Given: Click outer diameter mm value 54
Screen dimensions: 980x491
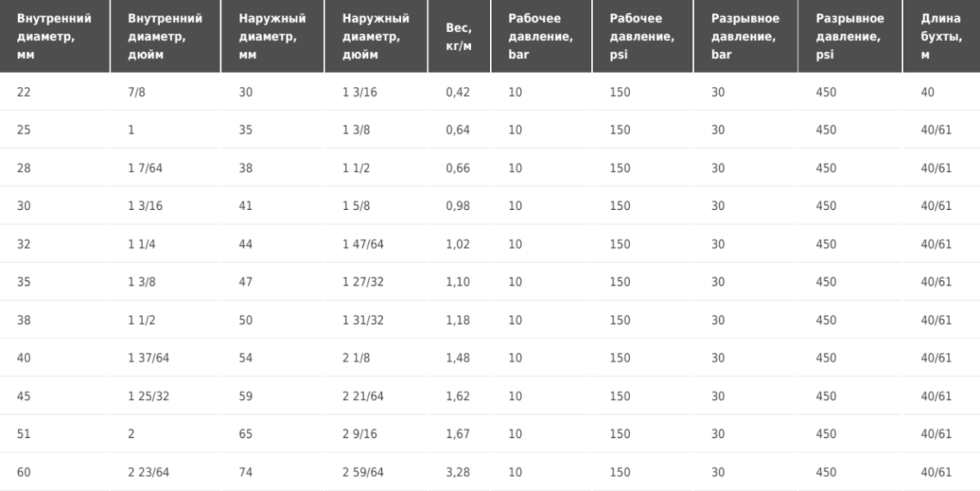Looking at the screenshot, I should (246, 358).
